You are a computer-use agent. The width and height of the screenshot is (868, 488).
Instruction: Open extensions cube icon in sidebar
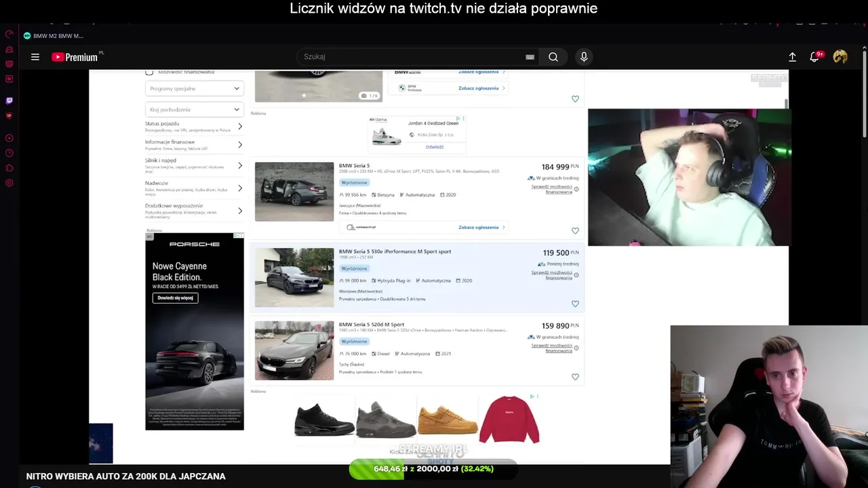[9, 168]
